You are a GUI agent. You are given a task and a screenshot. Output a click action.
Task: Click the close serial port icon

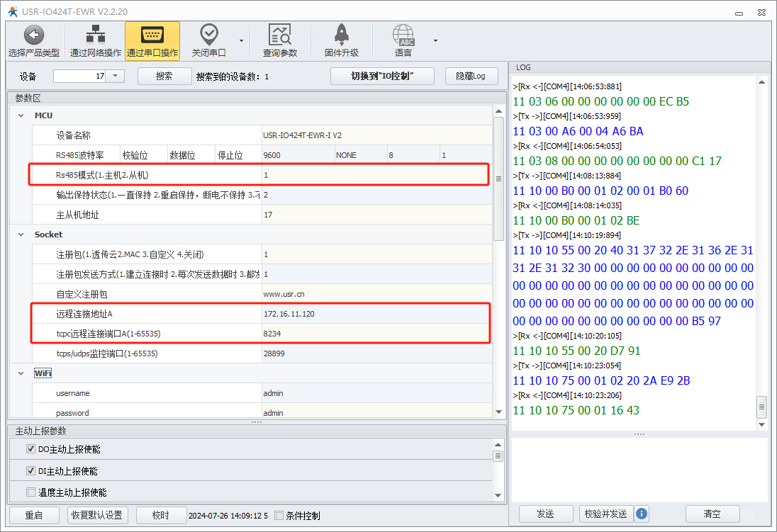(208, 35)
